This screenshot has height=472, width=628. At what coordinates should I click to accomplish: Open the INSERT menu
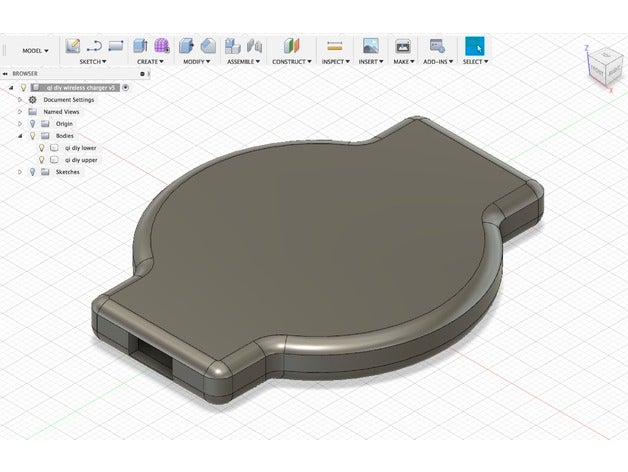tap(371, 62)
